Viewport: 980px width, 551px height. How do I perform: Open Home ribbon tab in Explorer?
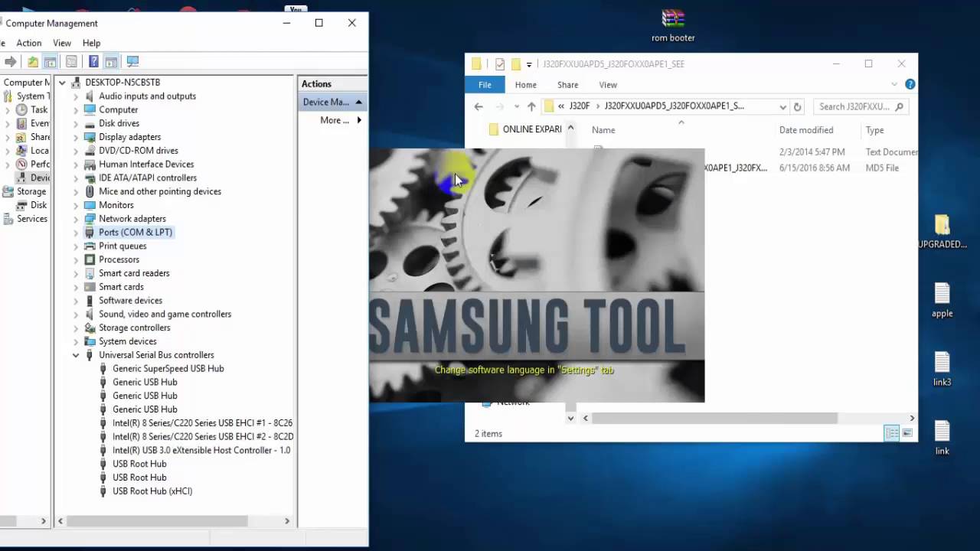click(525, 85)
